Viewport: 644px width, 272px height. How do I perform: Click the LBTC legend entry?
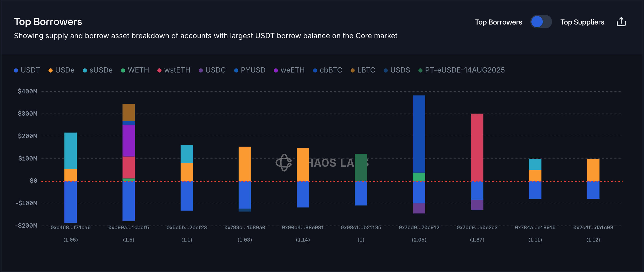(363, 70)
